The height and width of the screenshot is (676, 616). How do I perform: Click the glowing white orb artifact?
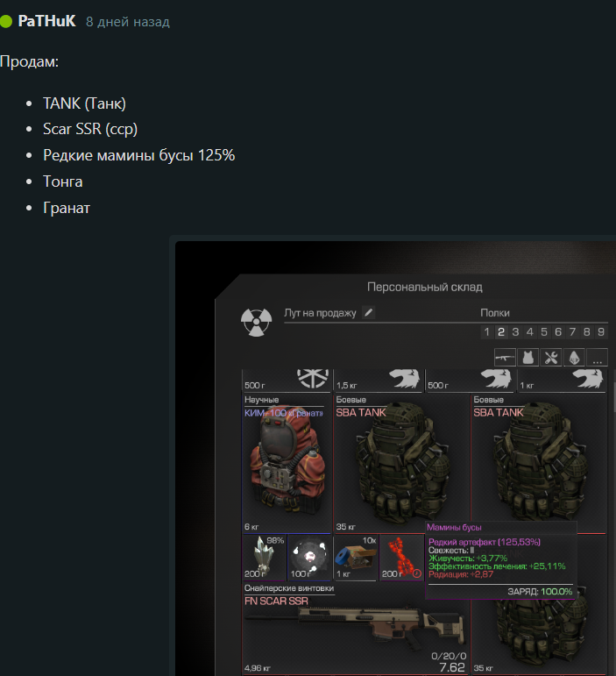pos(309,558)
